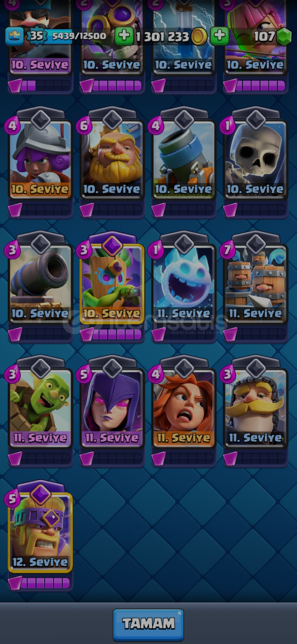
Task: Select the Royal Recruits barrel card
Action: tap(255, 283)
